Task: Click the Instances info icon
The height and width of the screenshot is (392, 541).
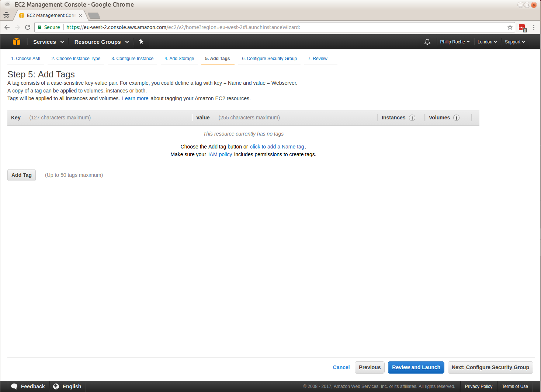Action: (412, 118)
